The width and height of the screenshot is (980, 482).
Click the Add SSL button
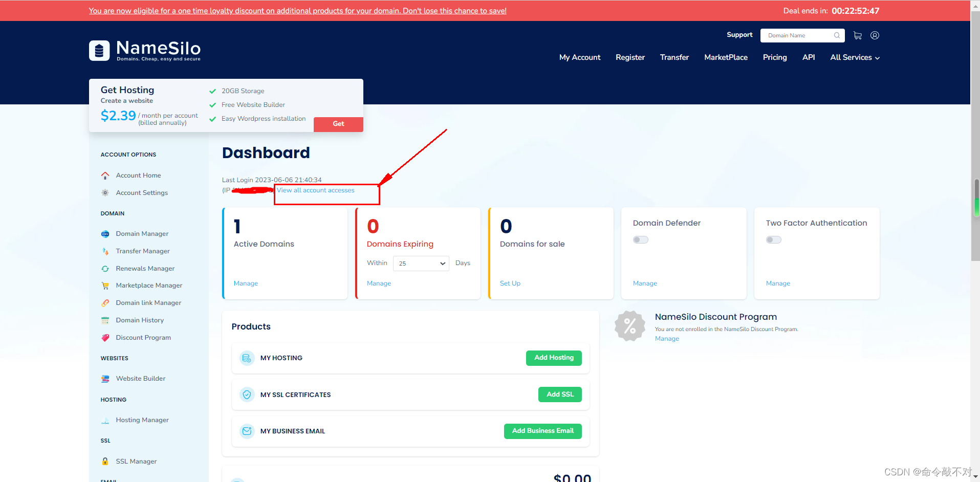[560, 395]
